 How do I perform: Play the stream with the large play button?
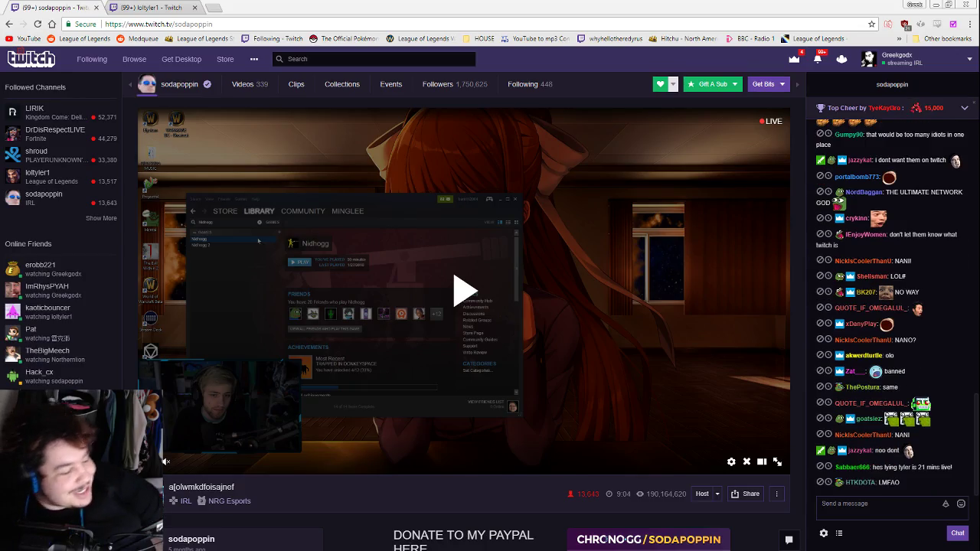464,291
